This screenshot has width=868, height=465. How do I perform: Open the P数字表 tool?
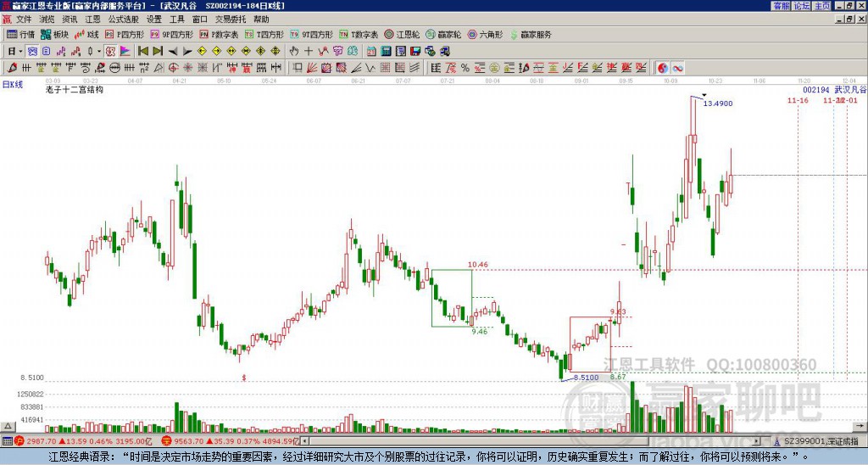click(219, 34)
